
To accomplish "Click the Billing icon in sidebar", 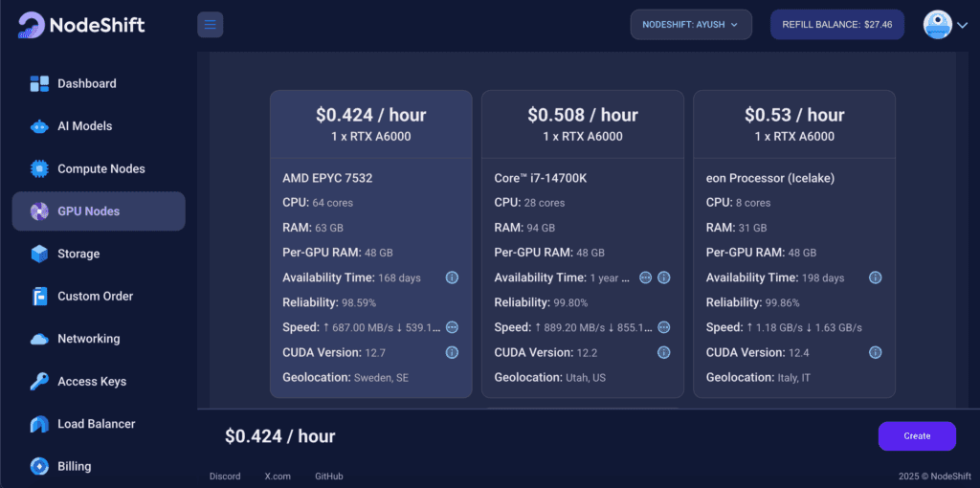I will tap(39, 467).
